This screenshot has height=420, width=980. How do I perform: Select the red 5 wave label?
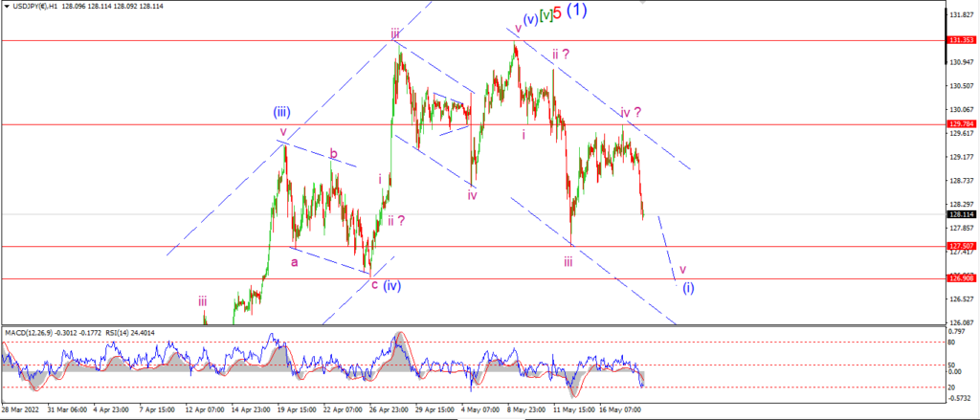pos(558,11)
